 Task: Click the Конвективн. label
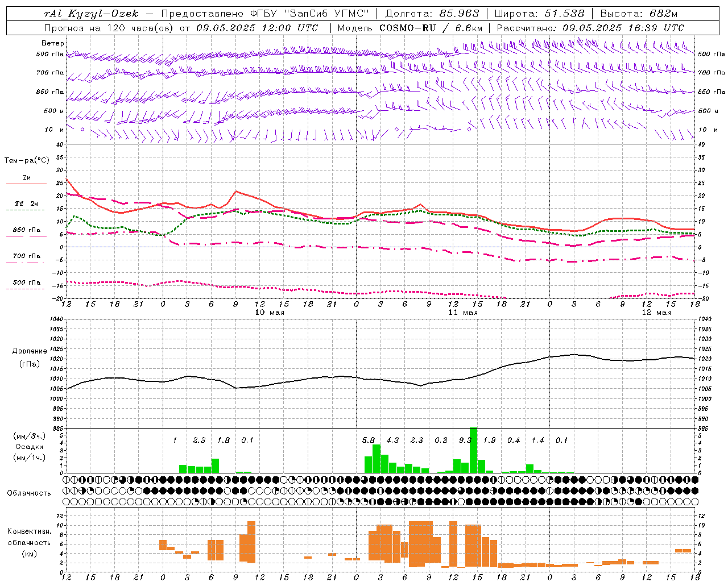point(29,531)
